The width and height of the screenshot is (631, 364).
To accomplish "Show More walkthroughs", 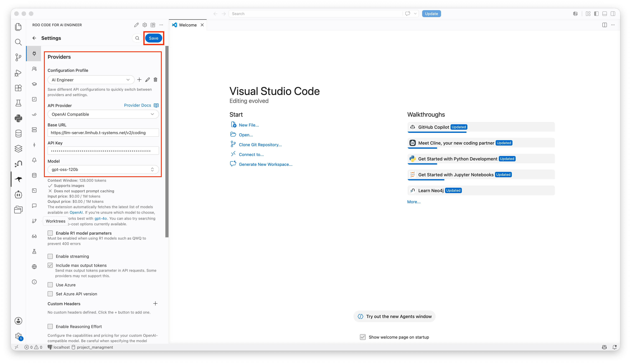I will point(414,202).
